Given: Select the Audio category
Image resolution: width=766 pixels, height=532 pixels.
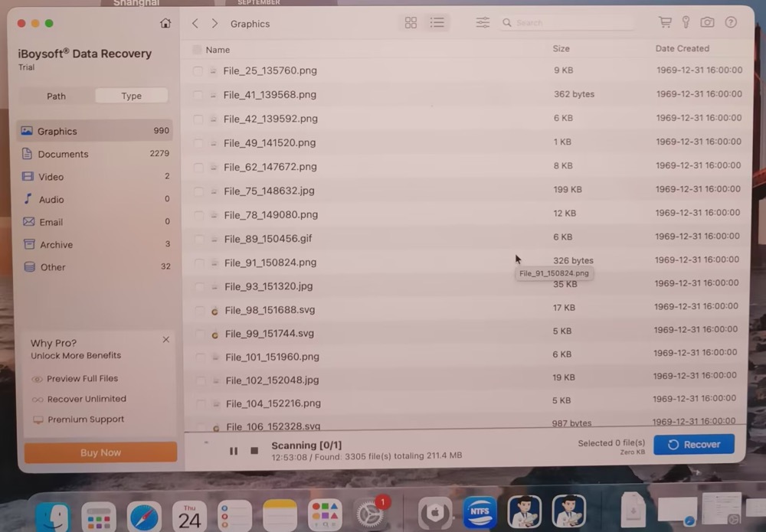Looking at the screenshot, I should pyautogui.click(x=95, y=199).
